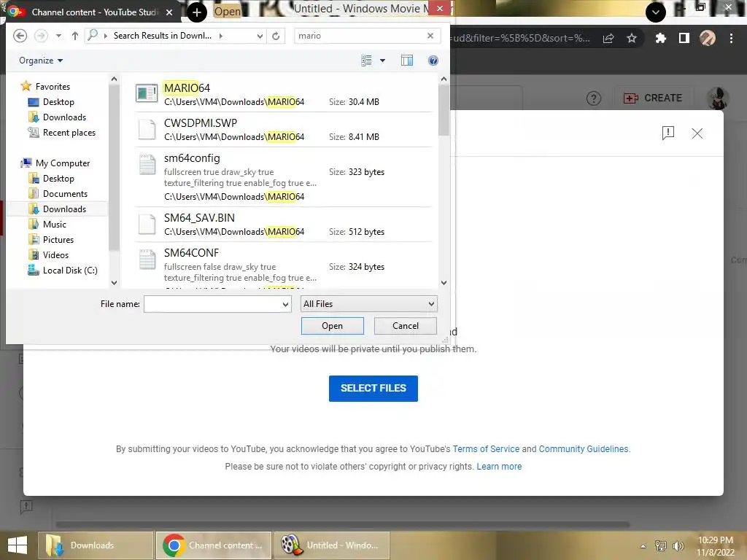This screenshot has height=560, width=747.
Task: Select the SM64CONF file
Action: coord(283,265)
